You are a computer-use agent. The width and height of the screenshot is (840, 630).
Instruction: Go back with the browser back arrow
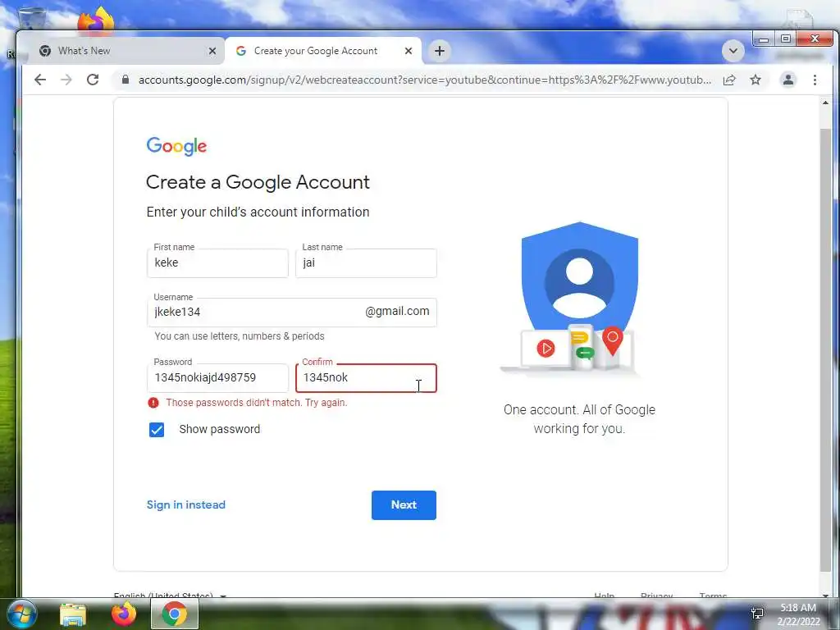40,80
